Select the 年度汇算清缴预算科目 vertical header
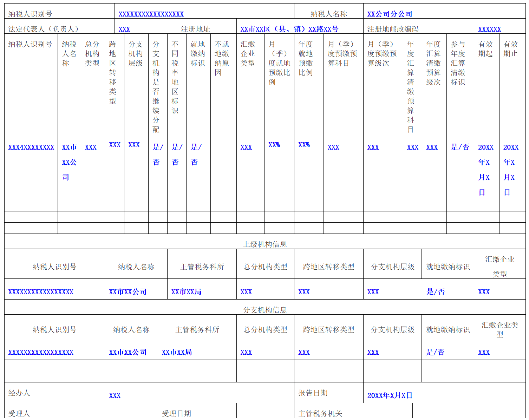This screenshot has height=420, width=529. (410, 87)
